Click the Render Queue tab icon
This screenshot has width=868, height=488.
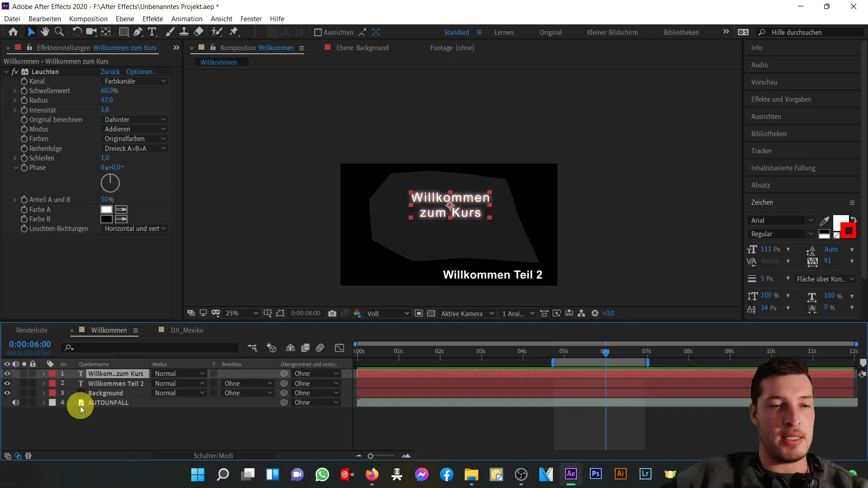coord(32,330)
